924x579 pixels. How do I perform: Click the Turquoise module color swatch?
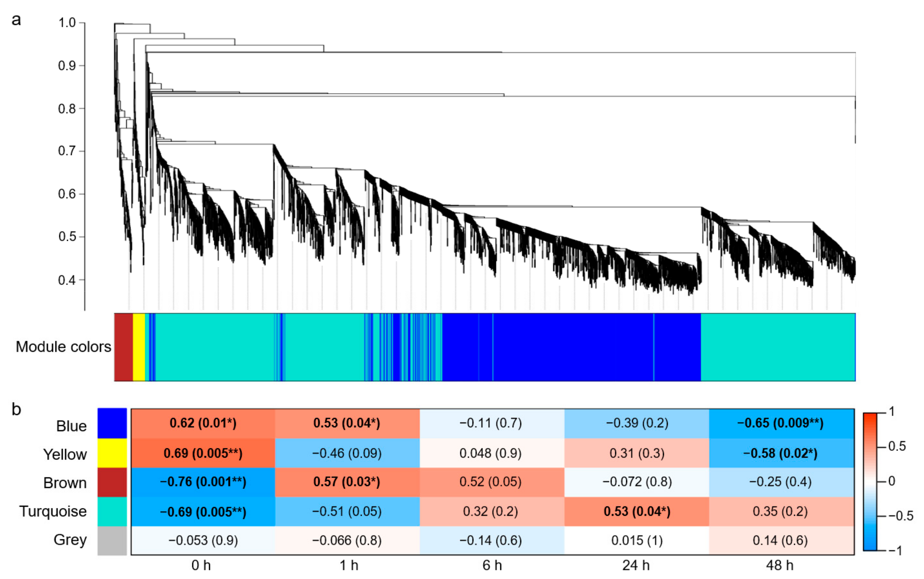click(112, 511)
